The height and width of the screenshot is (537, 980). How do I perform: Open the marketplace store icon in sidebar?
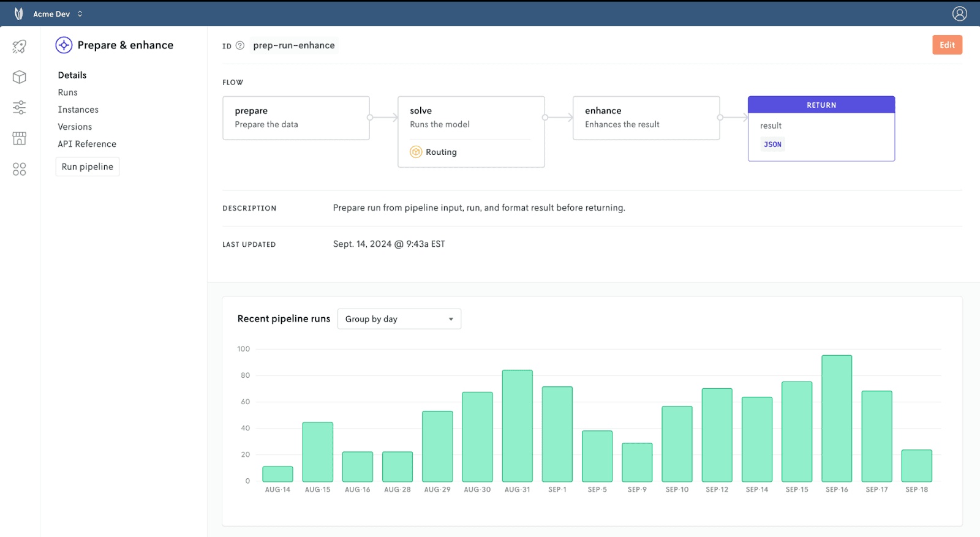click(x=20, y=138)
